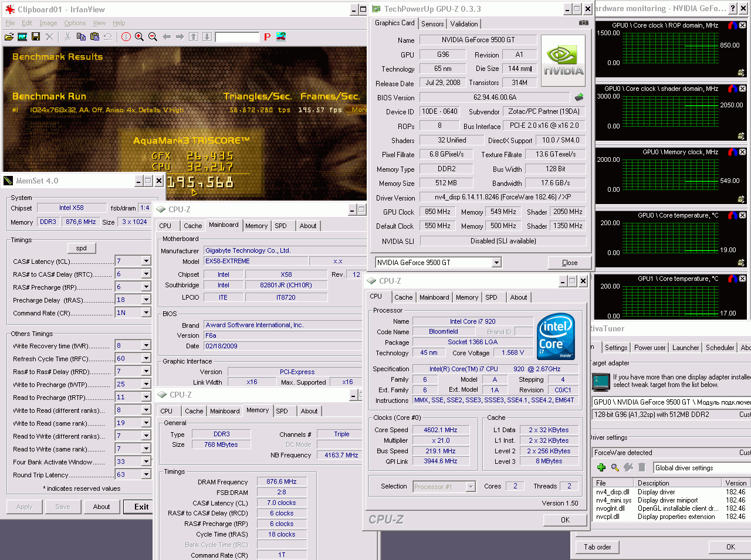The height and width of the screenshot is (560, 751).
Task: Open the Command Rate (CR) dropdown in MemSet
Action: tap(146, 313)
